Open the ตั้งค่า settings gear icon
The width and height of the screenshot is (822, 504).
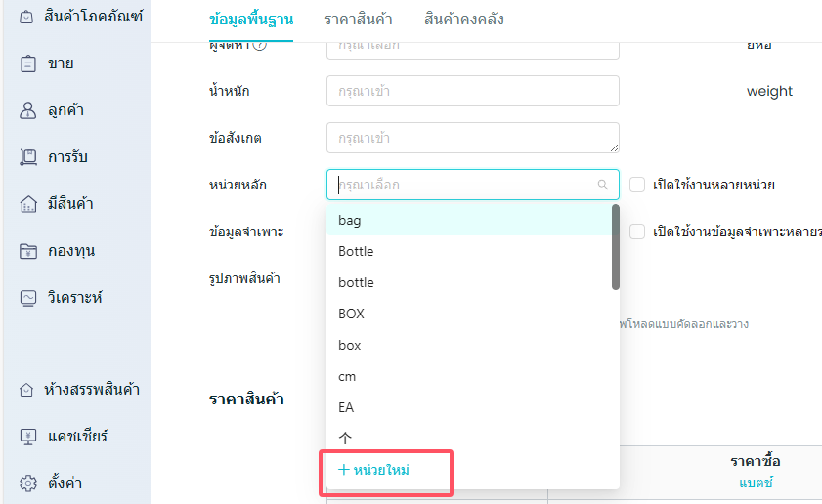click(28, 483)
